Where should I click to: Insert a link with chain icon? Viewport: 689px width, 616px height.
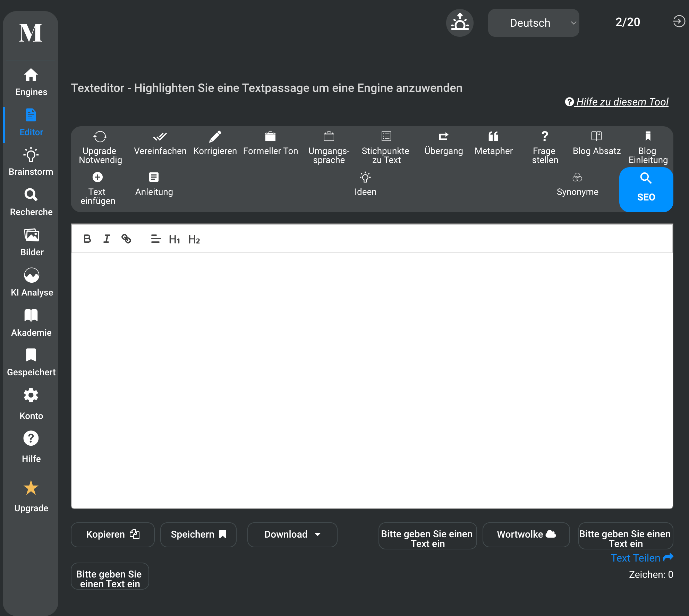tap(126, 239)
